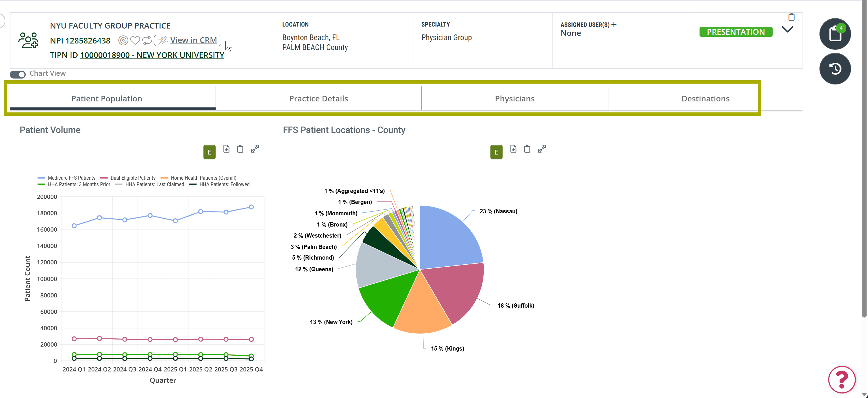The width and height of the screenshot is (868, 398).
Task: Open the clipboard with badge 4
Action: 835,34
